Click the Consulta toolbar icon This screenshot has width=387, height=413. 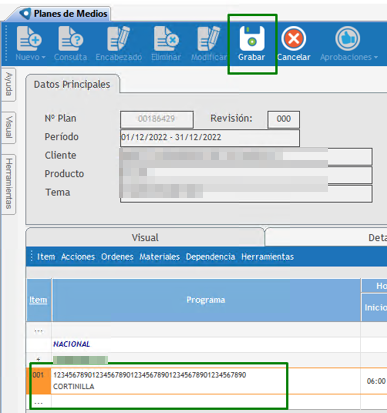pos(71,39)
